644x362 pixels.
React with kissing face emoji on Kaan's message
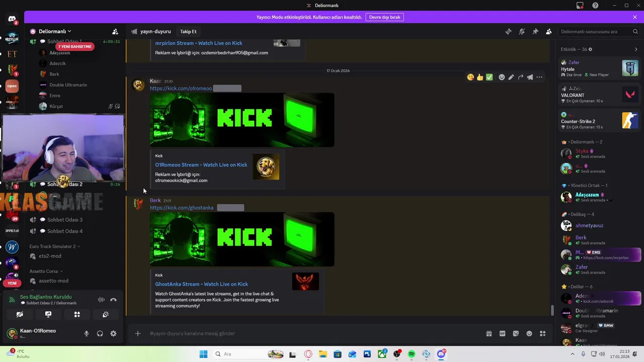point(470,77)
